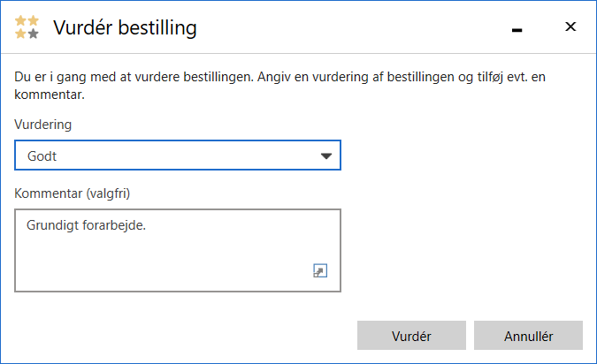The height and width of the screenshot is (364, 597).
Task: Select the 'Godt' value text in the combo box
Action: coord(42,155)
